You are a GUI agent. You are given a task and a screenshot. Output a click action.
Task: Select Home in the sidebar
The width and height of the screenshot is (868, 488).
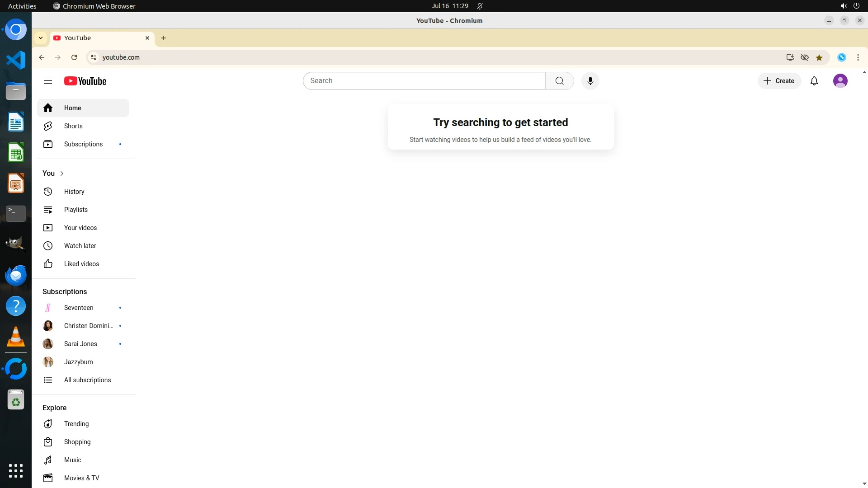[72, 108]
